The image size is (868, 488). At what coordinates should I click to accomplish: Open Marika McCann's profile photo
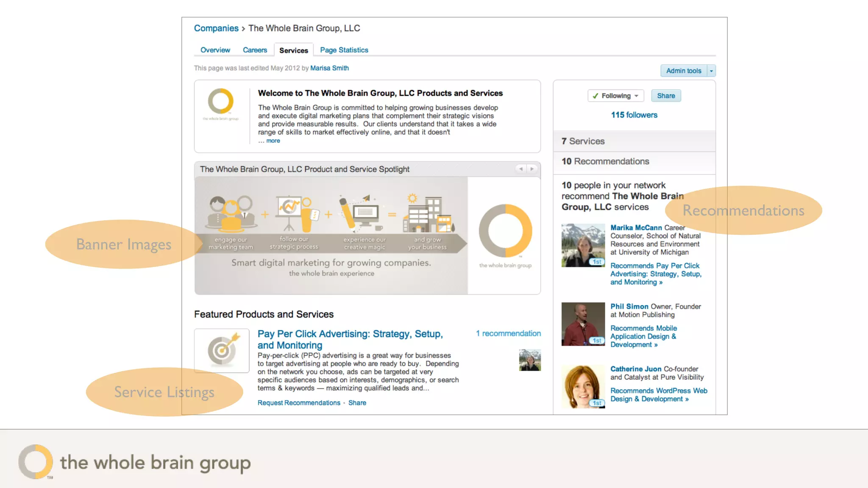(x=583, y=245)
